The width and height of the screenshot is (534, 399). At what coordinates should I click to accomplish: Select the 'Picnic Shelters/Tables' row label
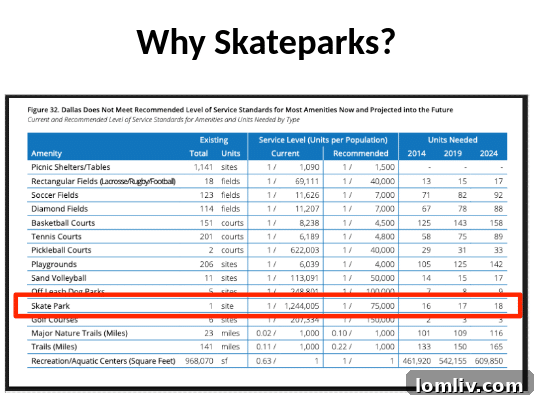70,167
